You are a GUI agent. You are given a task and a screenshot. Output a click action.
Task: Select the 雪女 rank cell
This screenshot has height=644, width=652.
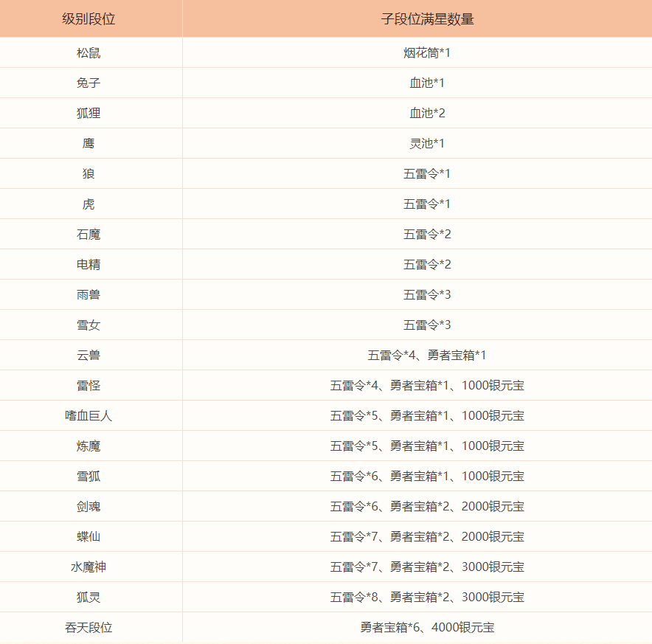click(89, 325)
